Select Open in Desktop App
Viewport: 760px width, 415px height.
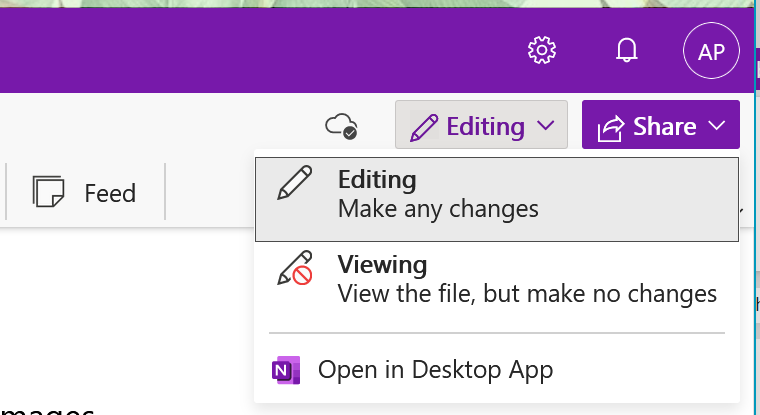(435, 370)
